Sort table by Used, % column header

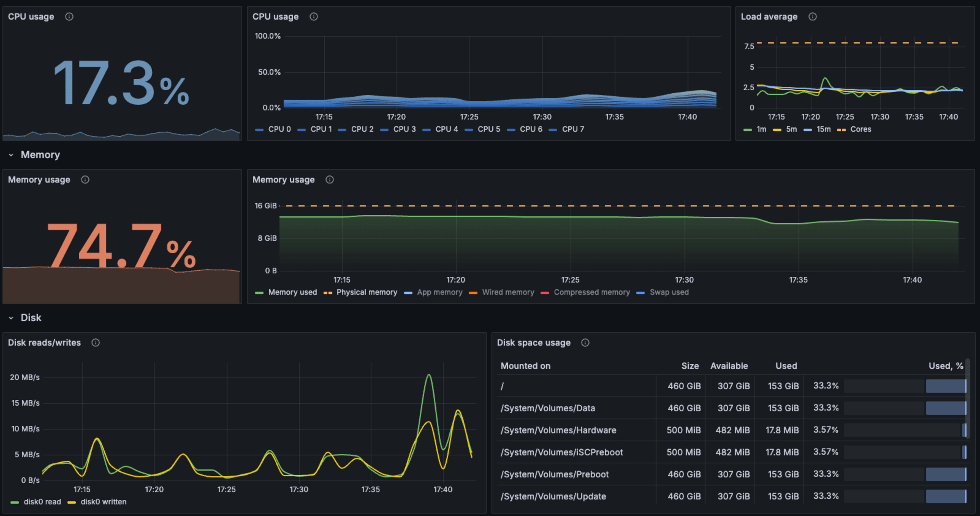pos(945,366)
